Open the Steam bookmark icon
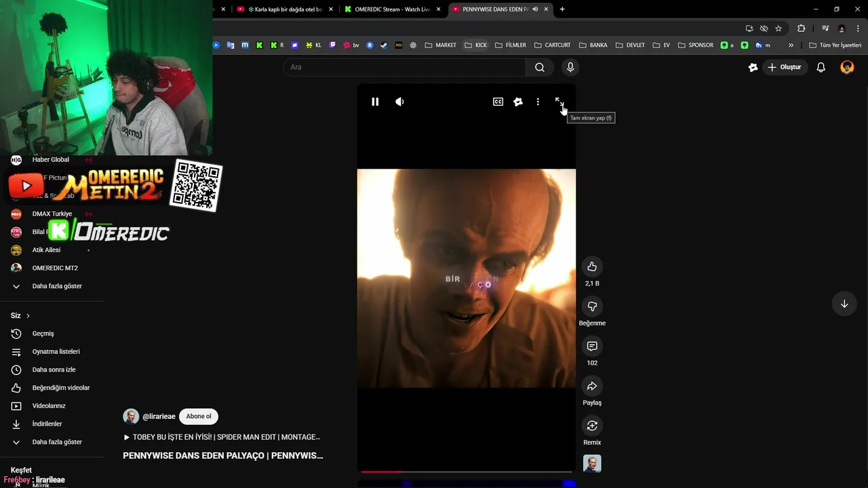 click(384, 45)
